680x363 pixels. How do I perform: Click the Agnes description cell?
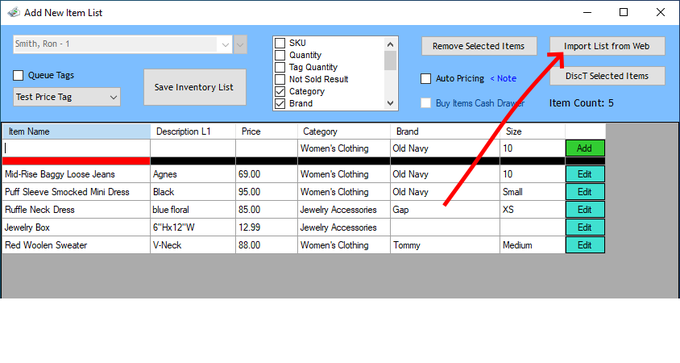[x=193, y=174]
